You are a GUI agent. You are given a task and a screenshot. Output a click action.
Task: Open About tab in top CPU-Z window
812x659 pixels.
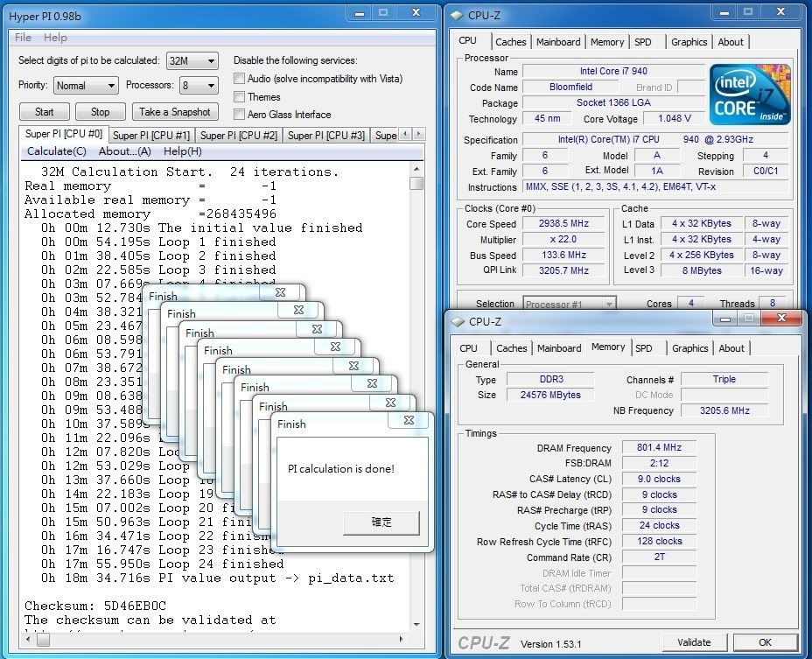(x=730, y=42)
